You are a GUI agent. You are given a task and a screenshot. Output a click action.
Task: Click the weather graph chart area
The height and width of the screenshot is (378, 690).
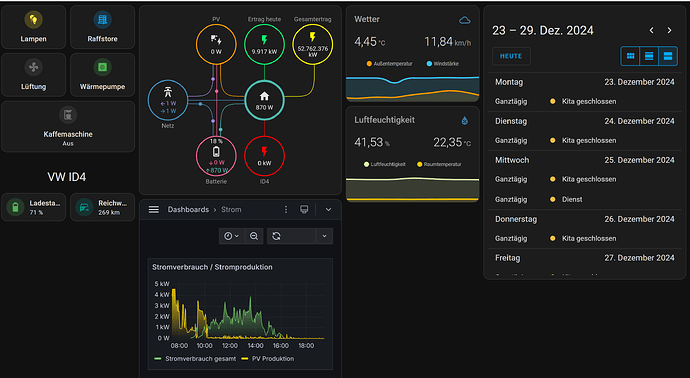[x=412, y=89]
